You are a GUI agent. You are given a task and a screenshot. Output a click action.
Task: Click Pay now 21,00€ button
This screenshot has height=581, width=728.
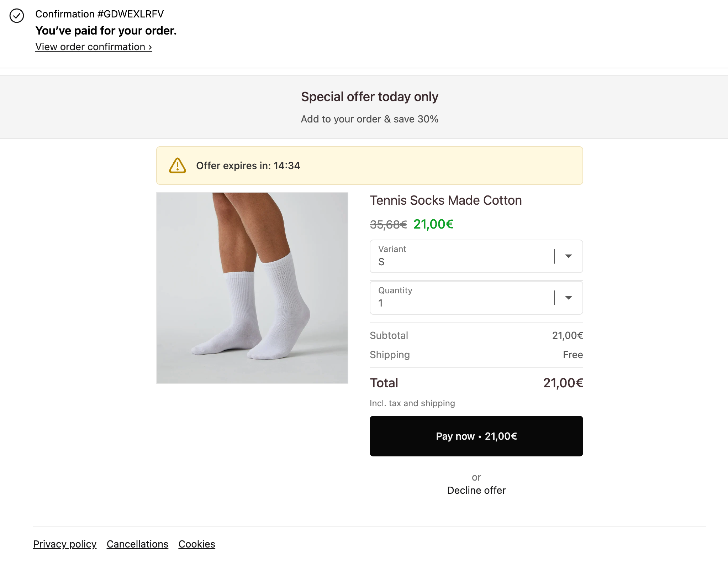coord(476,436)
